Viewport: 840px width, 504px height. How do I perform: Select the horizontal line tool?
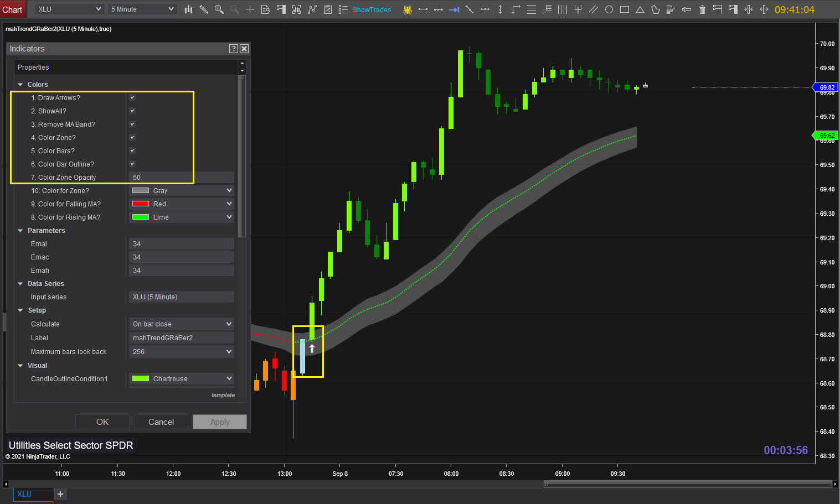point(485,9)
